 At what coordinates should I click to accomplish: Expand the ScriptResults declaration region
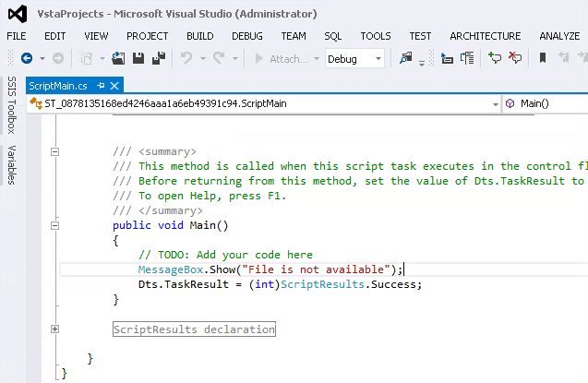(x=55, y=329)
